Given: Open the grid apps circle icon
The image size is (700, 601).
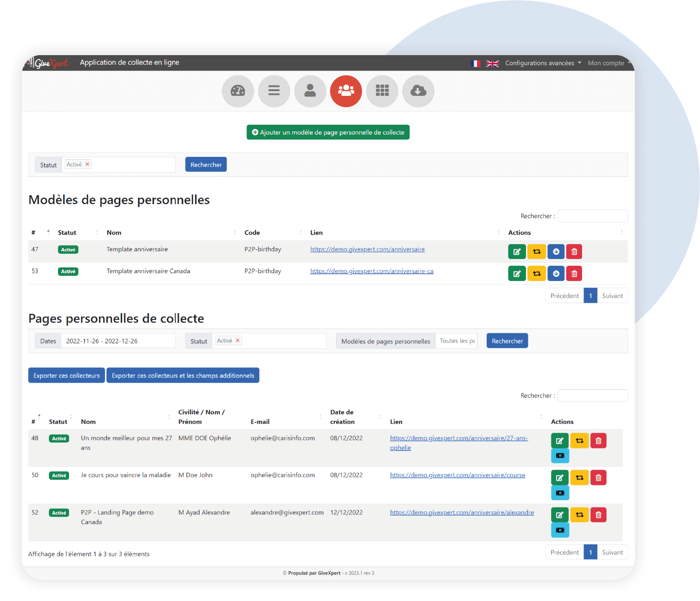Looking at the screenshot, I should [382, 91].
